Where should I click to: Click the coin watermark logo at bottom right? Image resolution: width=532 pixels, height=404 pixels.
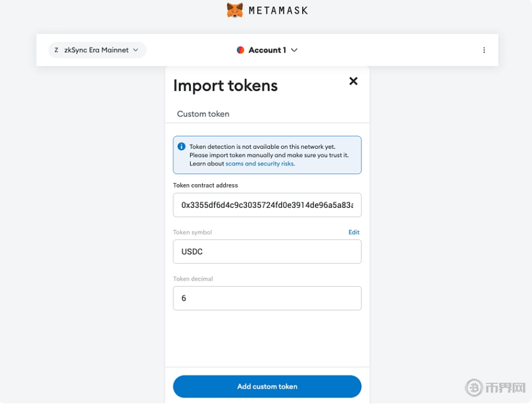(x=474, y=387)
